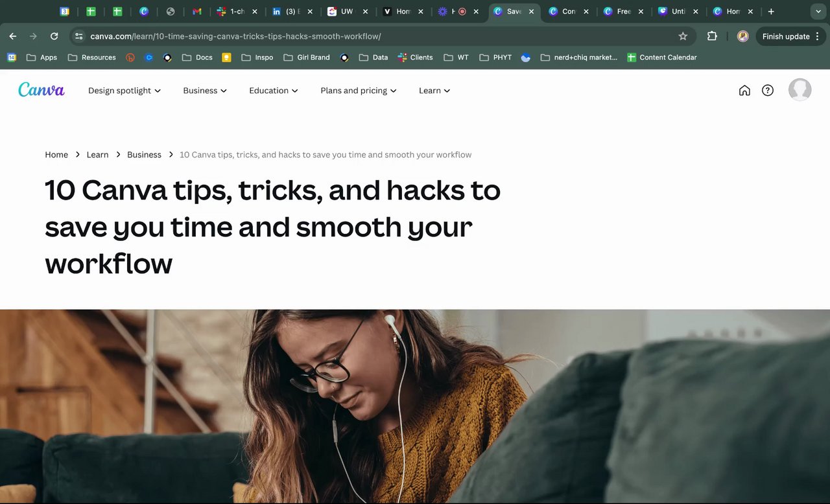
Task: Close the active Save tab
Action: [x=530, y=12]
